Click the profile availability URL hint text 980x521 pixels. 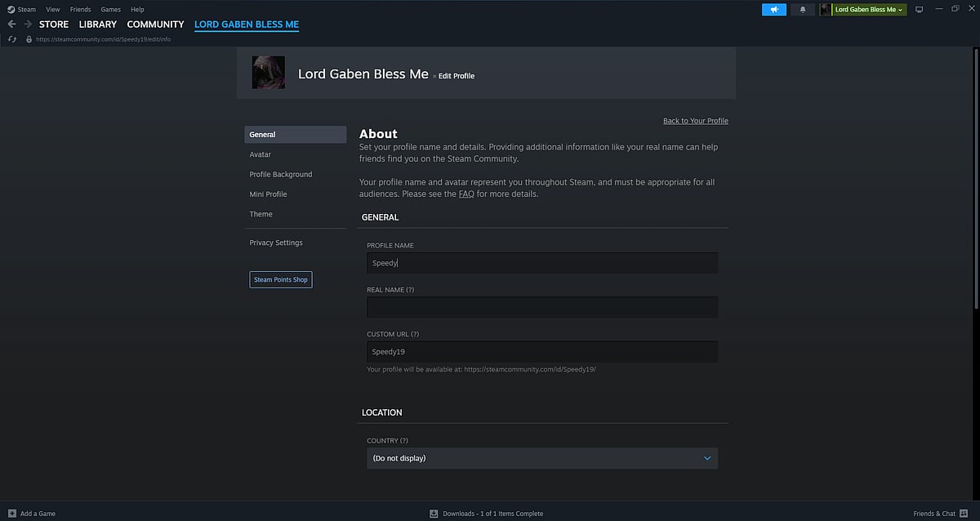pyautogui.click(x=482, y=369)
